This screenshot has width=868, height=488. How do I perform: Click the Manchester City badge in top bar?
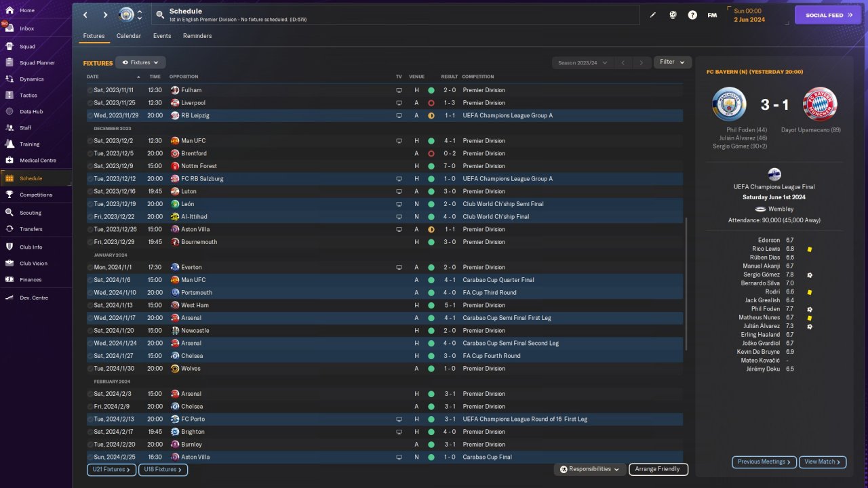tap(127, 15)
